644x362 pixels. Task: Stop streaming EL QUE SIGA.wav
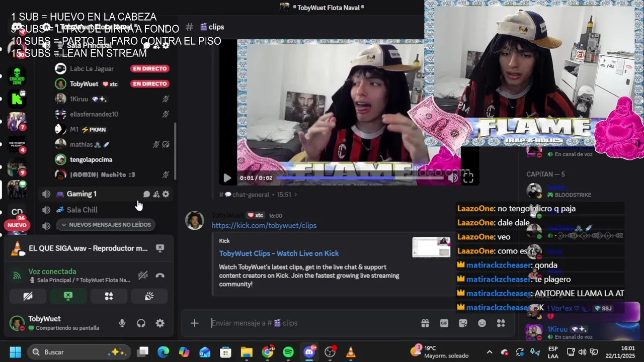(x=160, y=248)
